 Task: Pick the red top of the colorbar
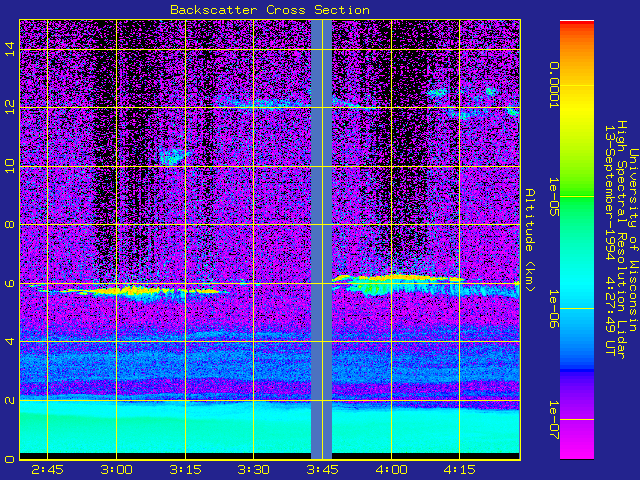coord(577,25)
